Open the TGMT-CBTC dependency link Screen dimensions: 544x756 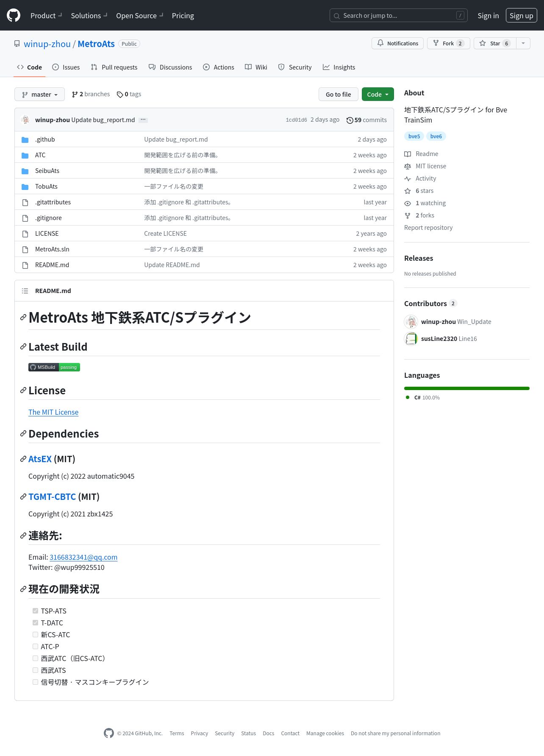52,497
